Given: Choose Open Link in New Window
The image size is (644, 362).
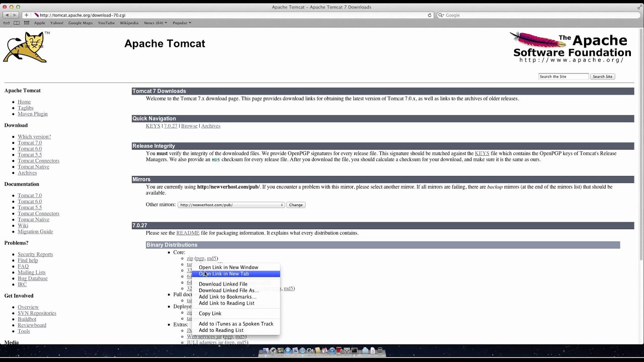Looking at the screenshot, I should click(x=235, y=267).
